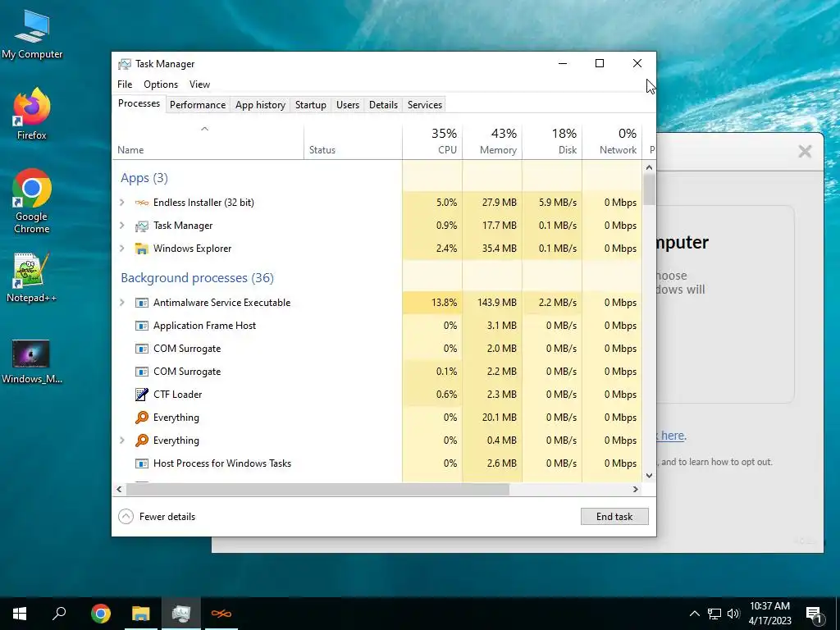Click the Endless Installer process icon
The width and height of the screenshot is (840, 630).
141,203
